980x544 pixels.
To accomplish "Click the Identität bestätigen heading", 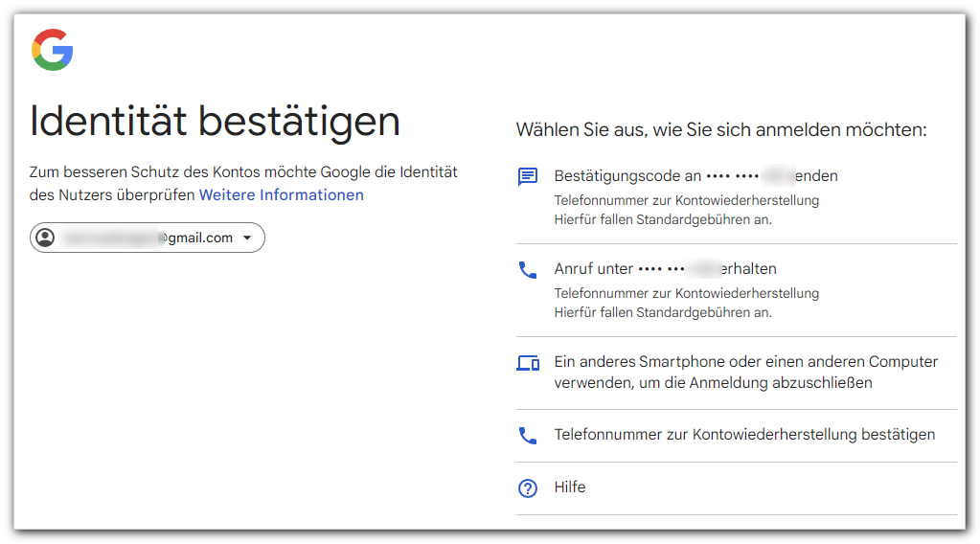I will [215, 122].
